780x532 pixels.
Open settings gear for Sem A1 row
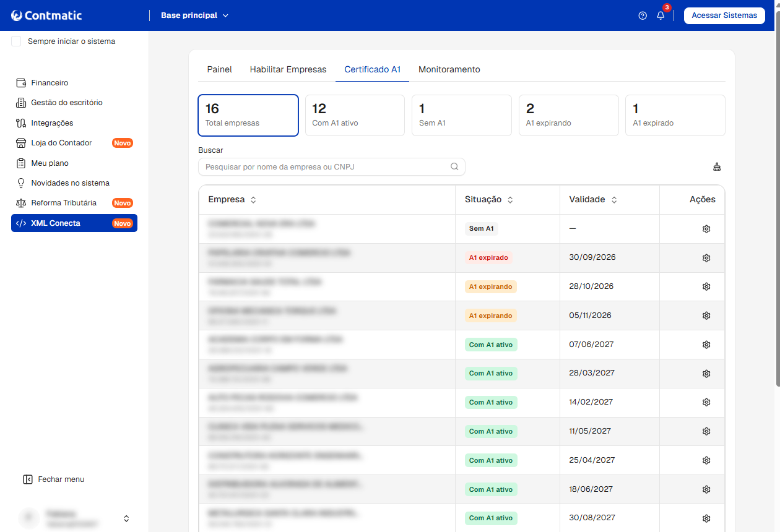(706, 229)
